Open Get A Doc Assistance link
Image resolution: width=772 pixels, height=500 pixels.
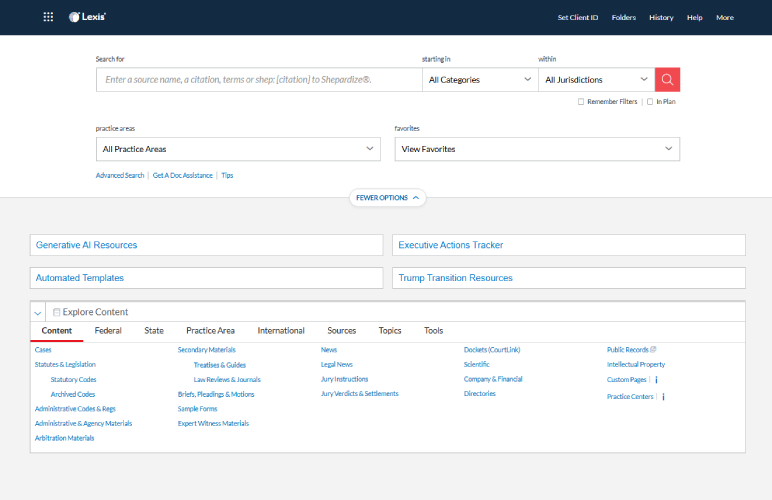pos(183,176)
